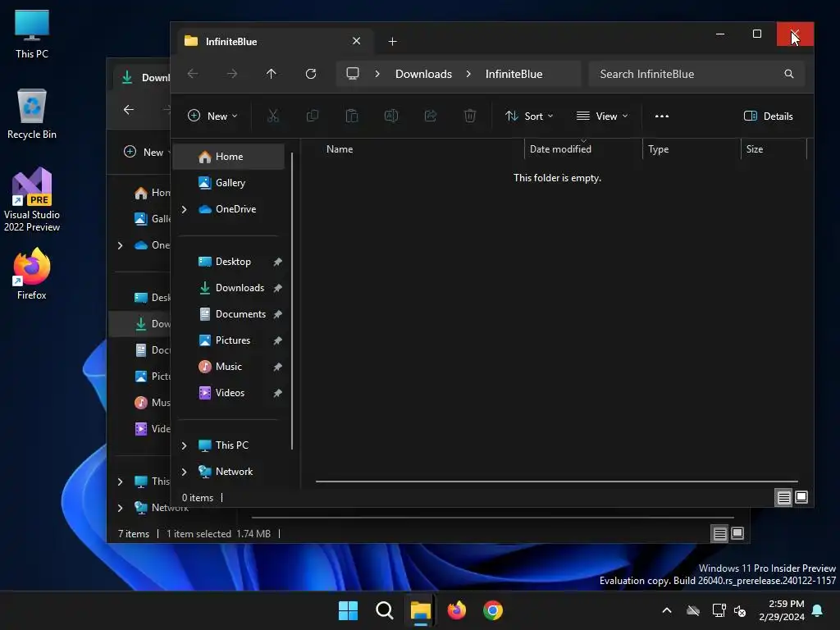The width and height of the screenshot is (840, 630).
Task: Expand OneDrive in InfiniteBlue sidebar
Action: click(184, 209)
